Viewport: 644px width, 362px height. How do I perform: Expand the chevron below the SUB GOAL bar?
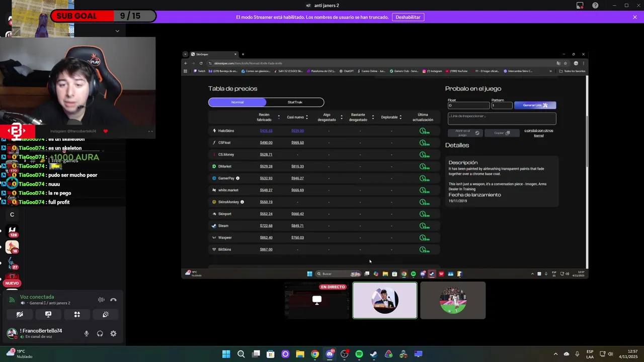[117, 31]
